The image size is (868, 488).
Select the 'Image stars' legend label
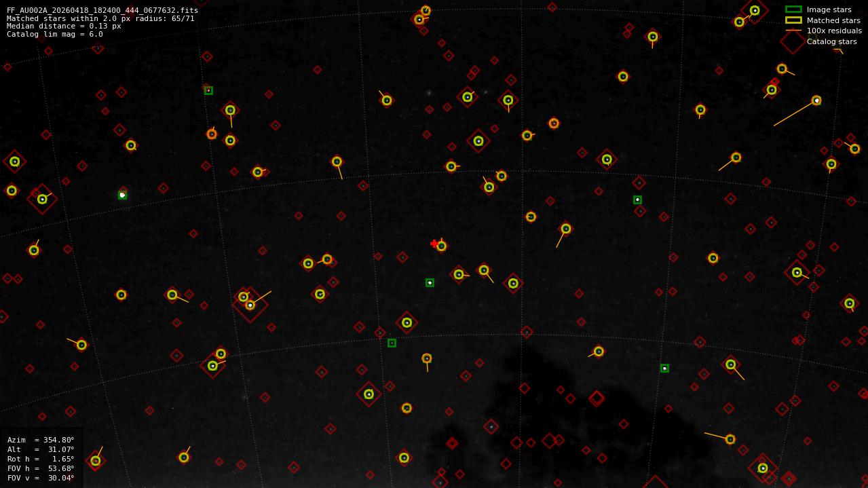[829, 10]
